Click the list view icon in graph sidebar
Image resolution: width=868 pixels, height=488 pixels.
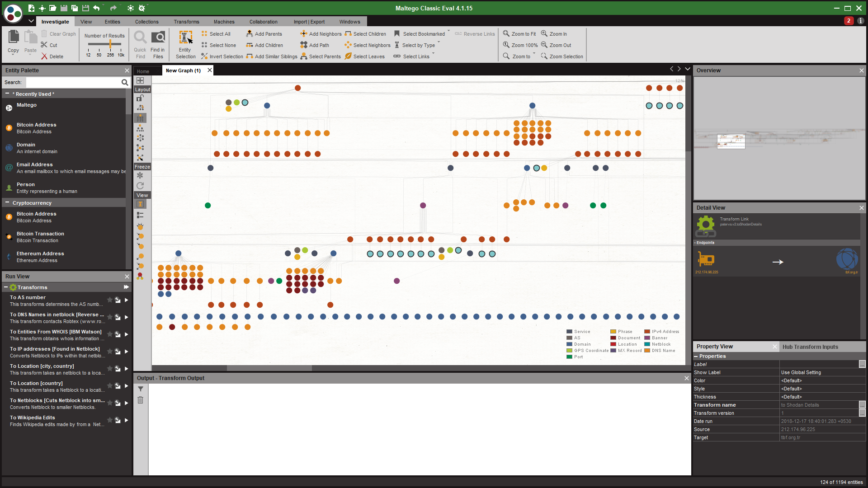click(140, 215)
